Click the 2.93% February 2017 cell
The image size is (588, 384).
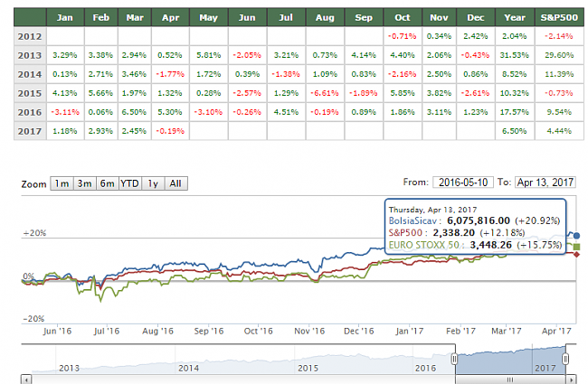(x=101, y=131)
